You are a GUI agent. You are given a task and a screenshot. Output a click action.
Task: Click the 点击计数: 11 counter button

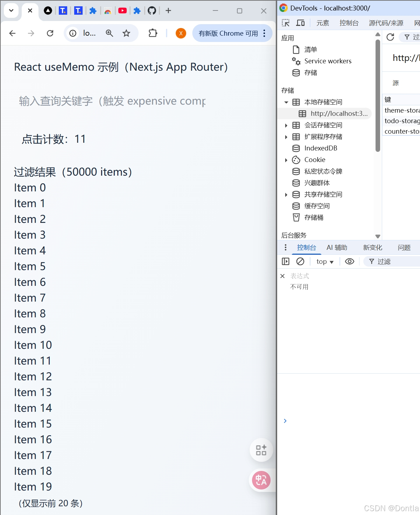click(x=54, y=139)
